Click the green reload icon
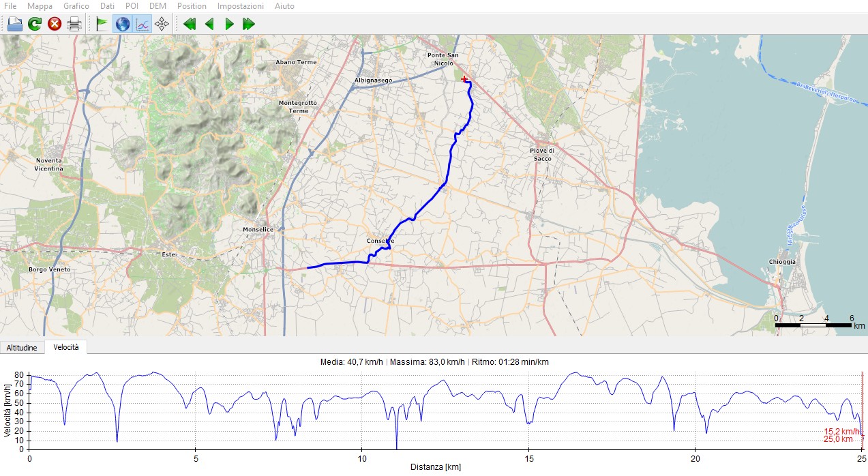Image resolution: width=868 pixels, height=476 pixels. [x=35, y=25]
